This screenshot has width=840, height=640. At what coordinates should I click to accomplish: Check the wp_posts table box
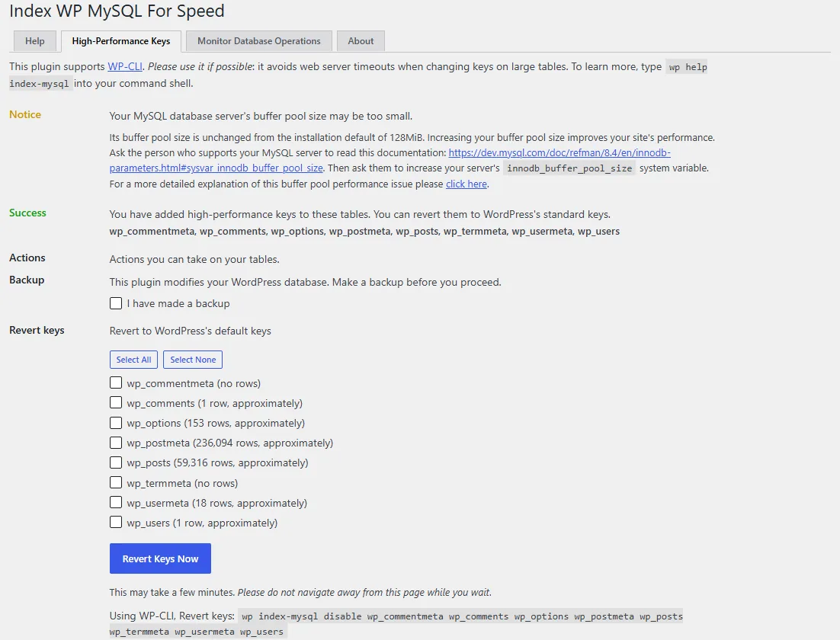116,462
